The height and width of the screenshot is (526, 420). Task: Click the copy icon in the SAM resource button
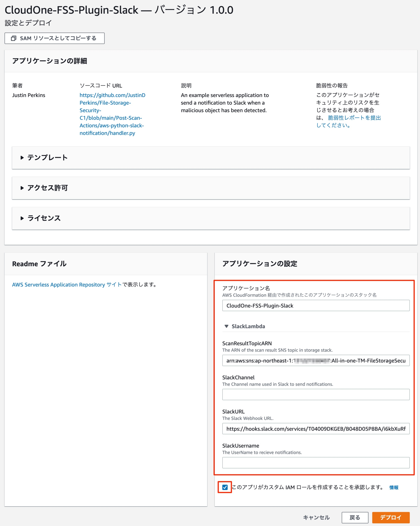(14, 38)
